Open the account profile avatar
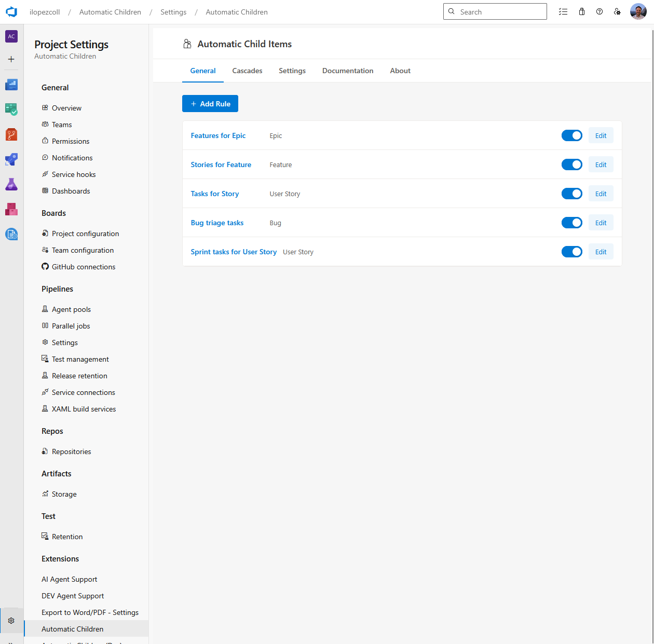This screenshot has height=644, width=654. [x=638, y=11]
